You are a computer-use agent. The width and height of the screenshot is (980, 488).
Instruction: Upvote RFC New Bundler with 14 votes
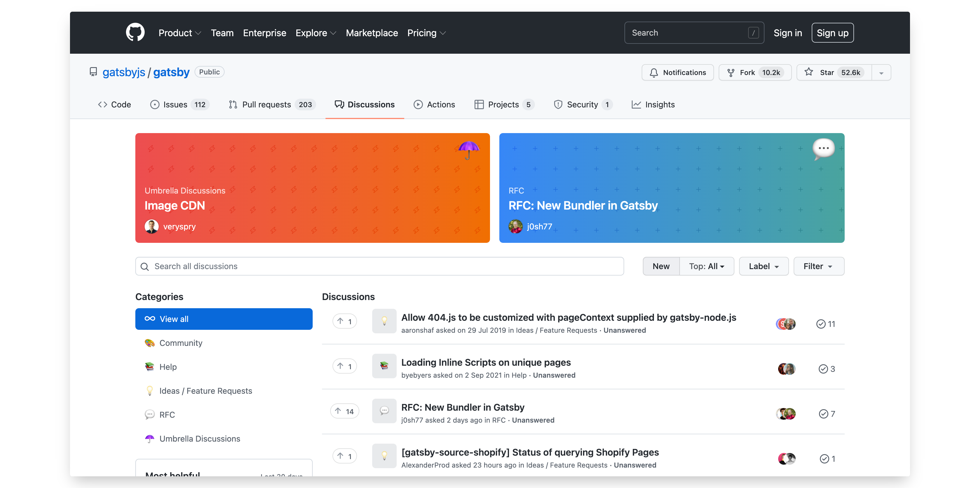pyautogui.click(x=344, y=411)
